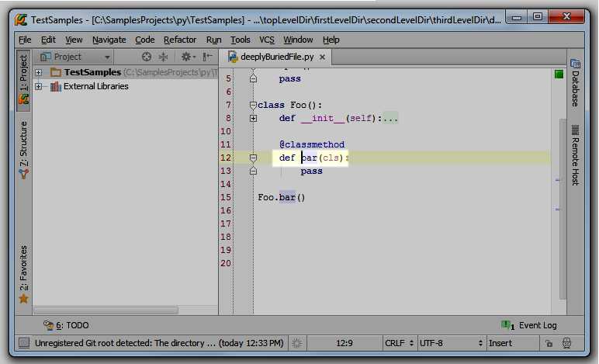Screen dimensions: 599x364
Task: Open the Project panel settings gear
Action: pos(187,57)
